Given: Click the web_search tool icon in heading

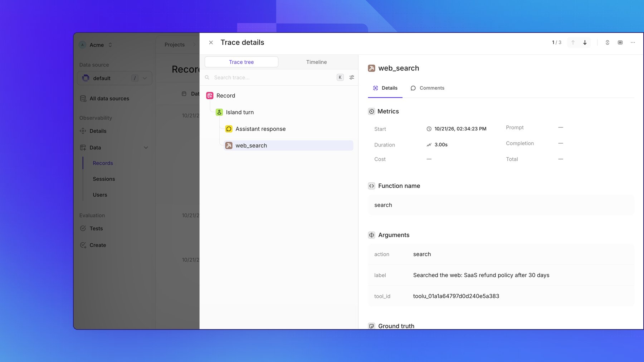Looking at the screenshot, I should click(372, 68).
